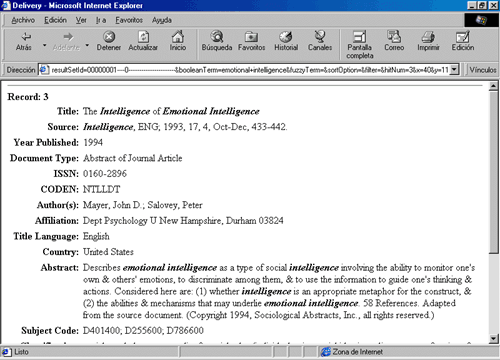Open the Ayuda menu
Viewport: 500px width, 360px height.
click(162, 20)
